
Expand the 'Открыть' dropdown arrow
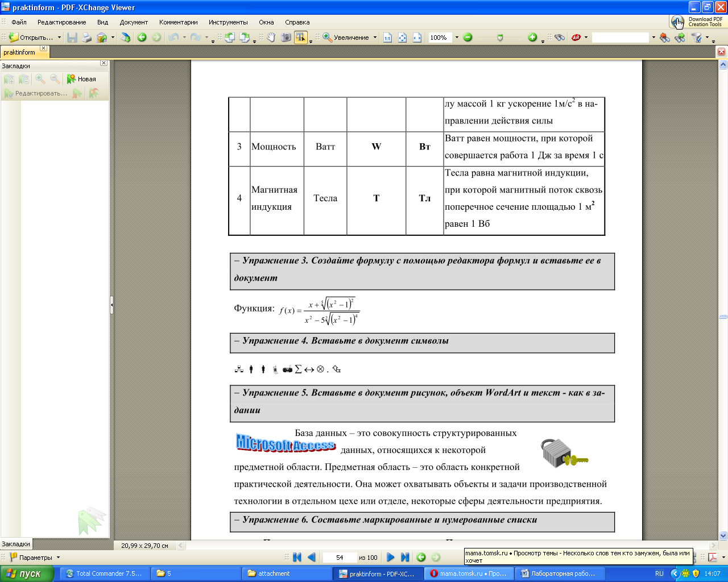click(59, 38)
